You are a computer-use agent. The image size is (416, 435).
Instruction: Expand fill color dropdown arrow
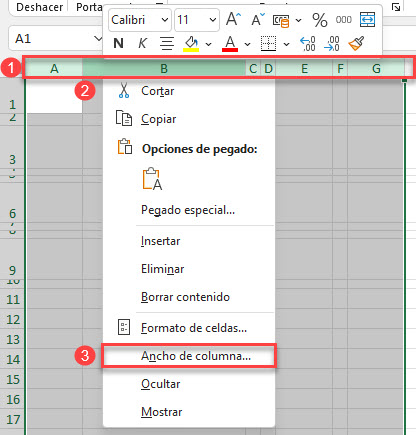tap(208, 44)
